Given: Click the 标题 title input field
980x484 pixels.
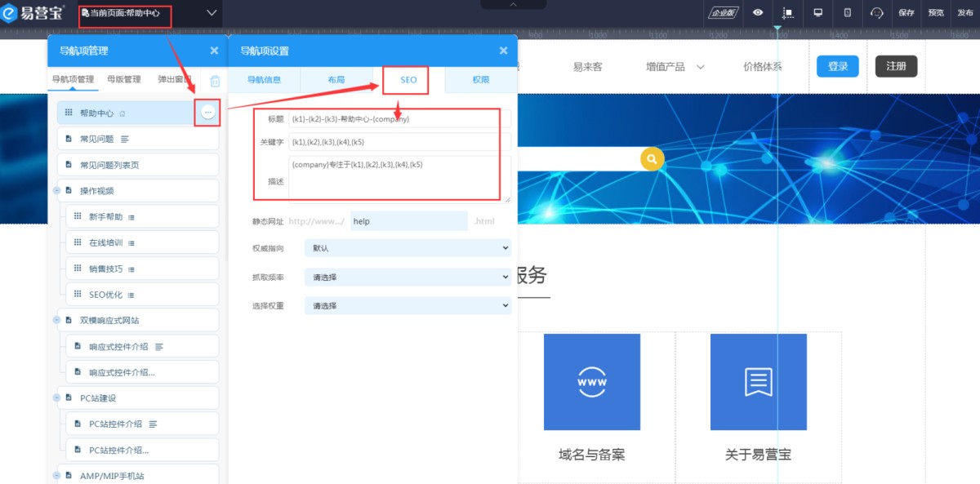Looking at the screenshot, I should [x=399, y=119].
